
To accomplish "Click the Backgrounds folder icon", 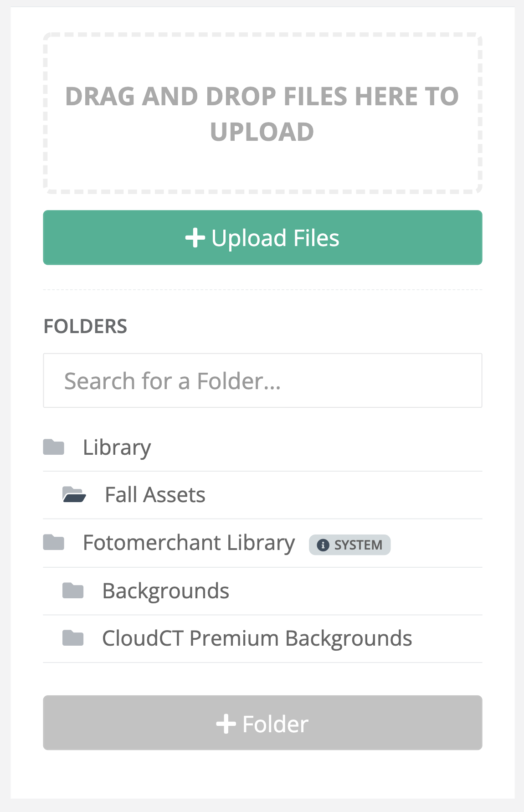I will [73, 591].
